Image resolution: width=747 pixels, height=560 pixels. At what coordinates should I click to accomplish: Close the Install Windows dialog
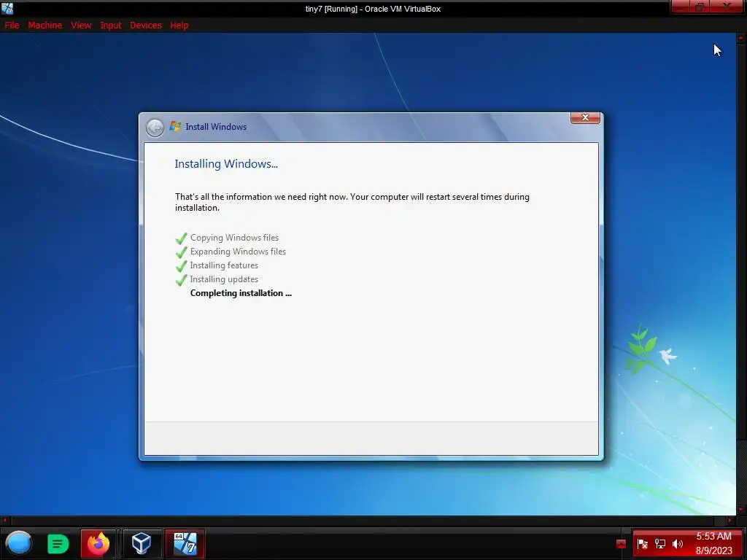point(585,117)
